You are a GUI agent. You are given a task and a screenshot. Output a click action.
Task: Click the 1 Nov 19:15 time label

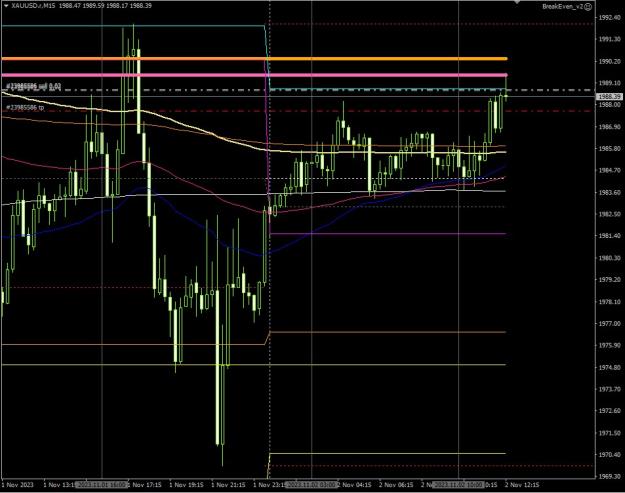pos(186,485)
